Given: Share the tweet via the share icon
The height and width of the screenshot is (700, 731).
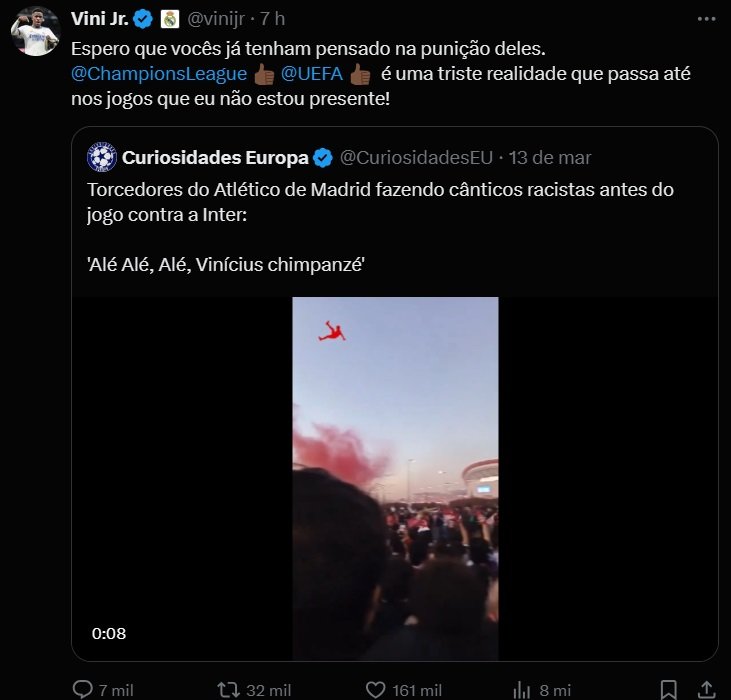Looking at the screenshot, I should click(705, 689).
